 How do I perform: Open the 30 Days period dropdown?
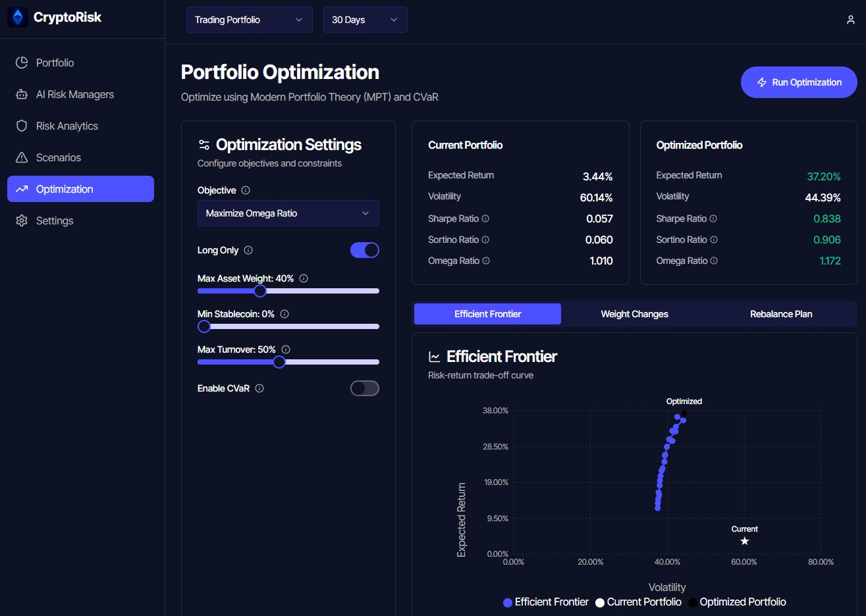(365, 20)
